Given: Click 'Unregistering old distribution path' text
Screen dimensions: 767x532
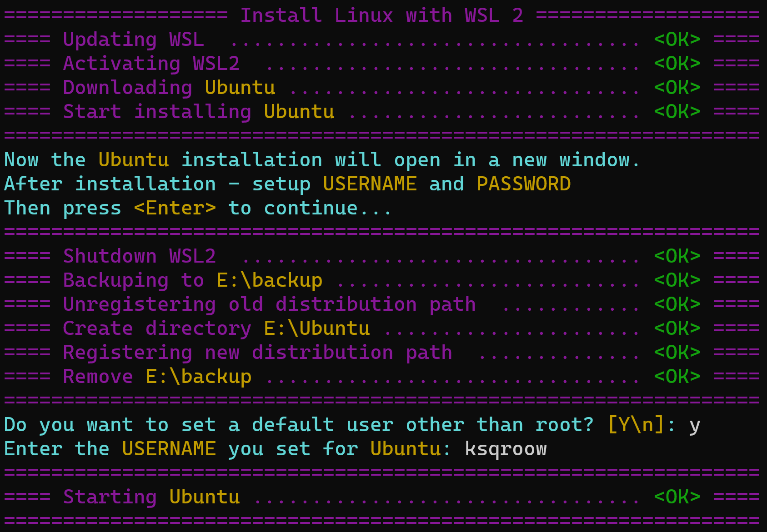Looking at the screenshot, I should click(x=269, y=304).
